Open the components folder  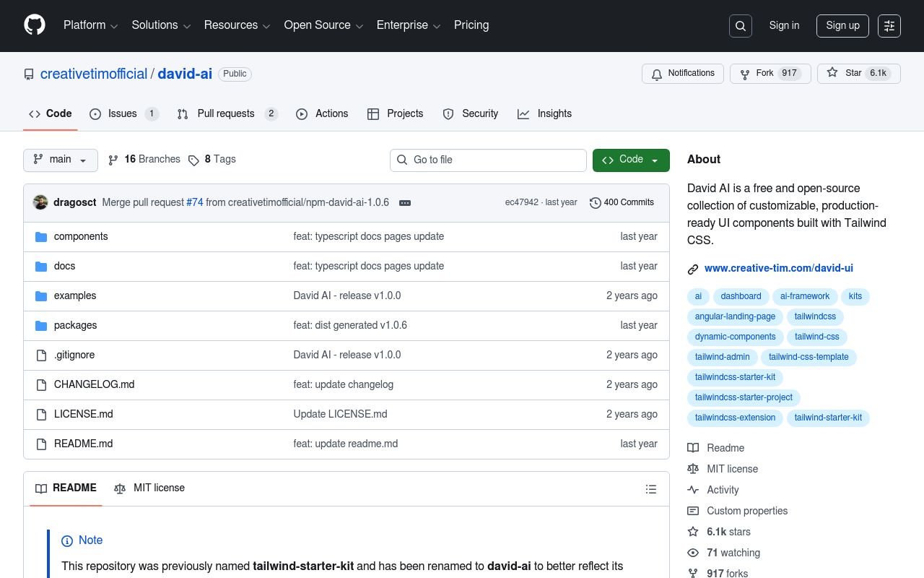click(81, 236)
